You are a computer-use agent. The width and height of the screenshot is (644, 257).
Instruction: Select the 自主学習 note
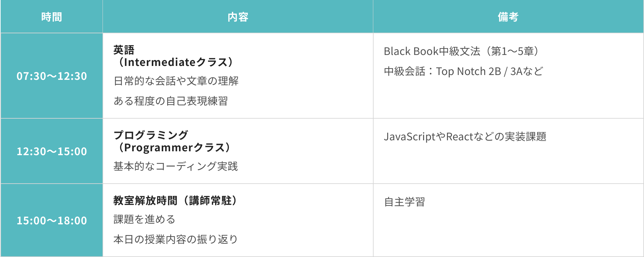(404, 202)
